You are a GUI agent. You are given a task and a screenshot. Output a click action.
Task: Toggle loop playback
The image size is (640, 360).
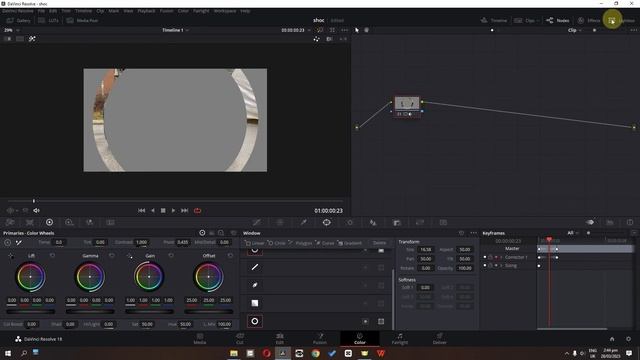[x=197, y=211]
